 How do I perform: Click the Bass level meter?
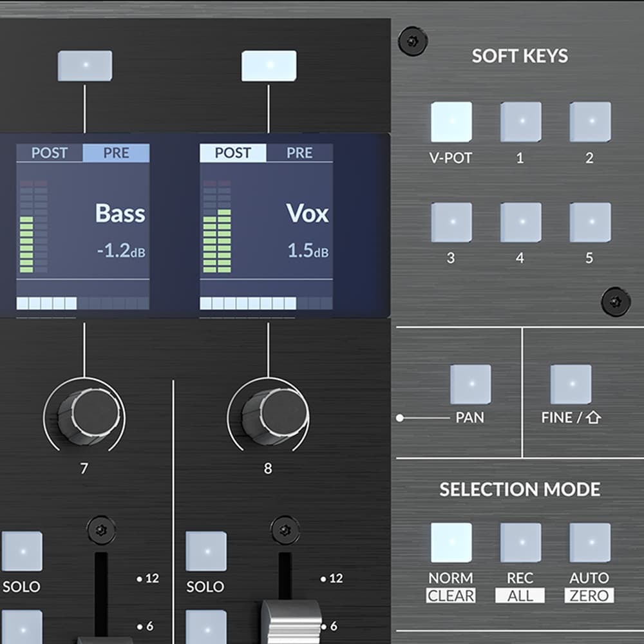[33, 226]
